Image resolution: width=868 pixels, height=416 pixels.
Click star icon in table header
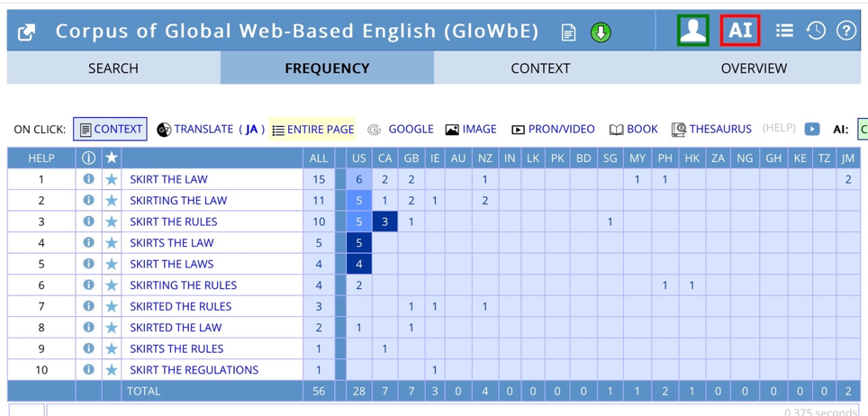(112, 158)
